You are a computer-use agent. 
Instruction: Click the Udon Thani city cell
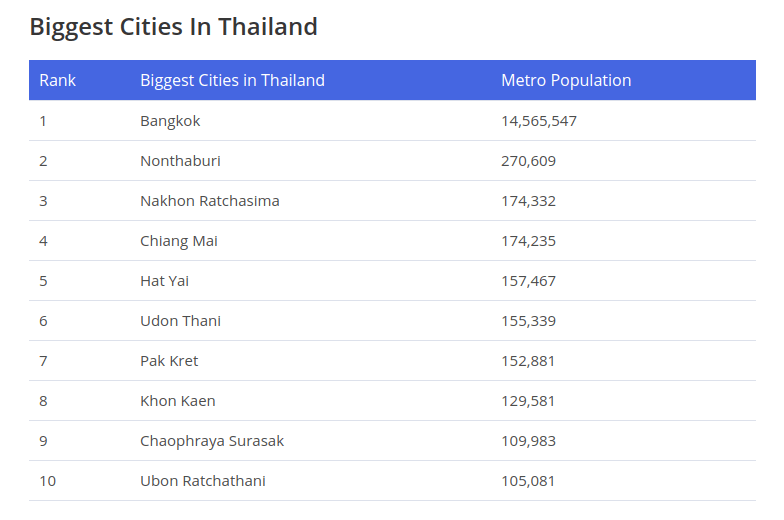coord(180,321)
